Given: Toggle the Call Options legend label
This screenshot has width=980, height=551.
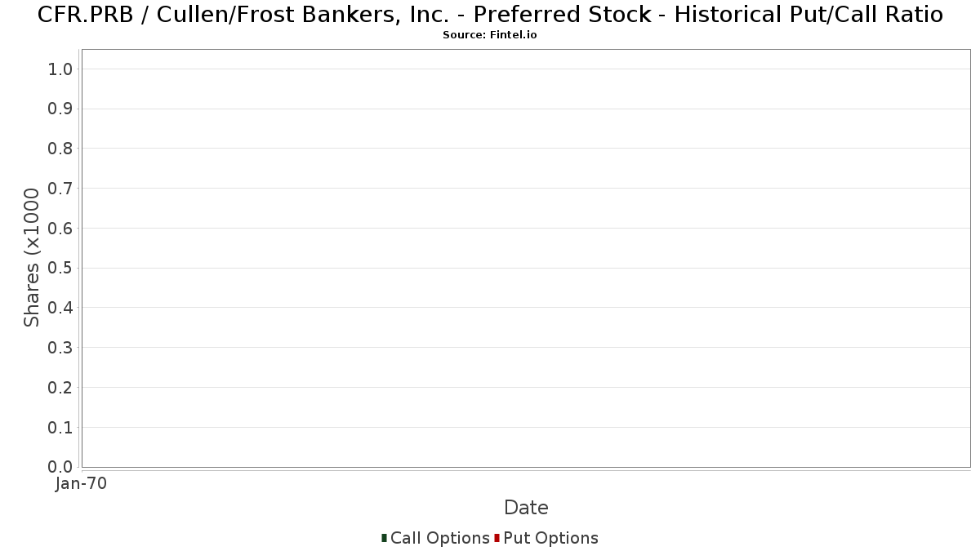Looking at the screenshot, I should pos(440,538).
